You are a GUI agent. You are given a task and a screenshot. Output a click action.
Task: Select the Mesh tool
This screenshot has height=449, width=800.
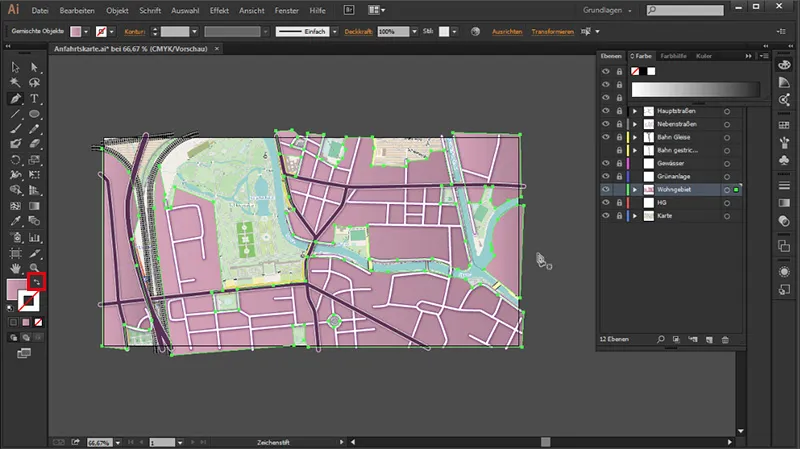[x=15, y=206]
